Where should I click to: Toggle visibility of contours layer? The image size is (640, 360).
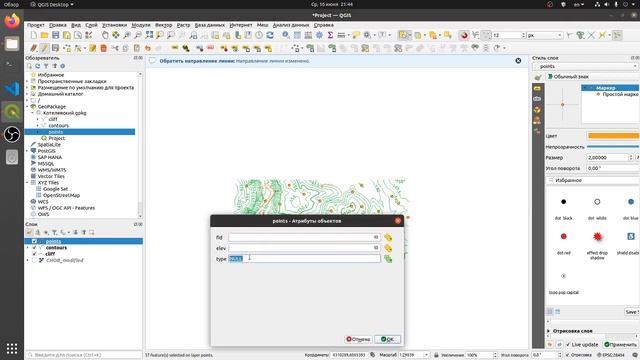[x=34, y=248]
